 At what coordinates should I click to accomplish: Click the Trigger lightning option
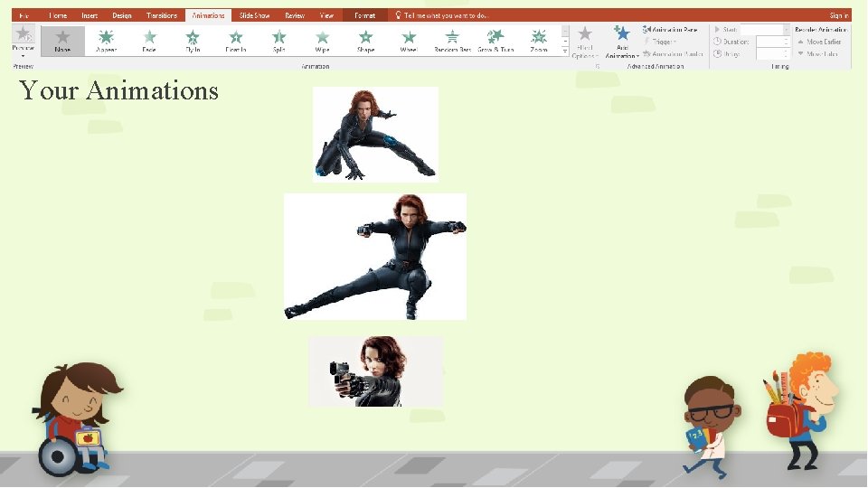tap(660, 42)
